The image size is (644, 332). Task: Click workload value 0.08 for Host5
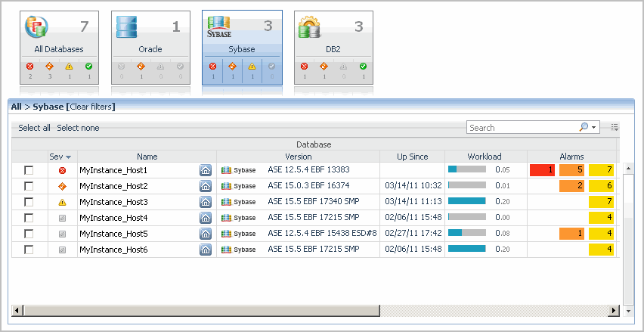click(x=503, y=234)
